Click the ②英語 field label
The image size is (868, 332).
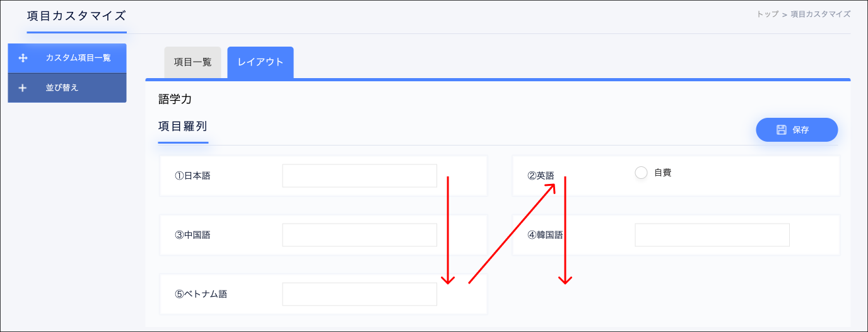pos(541,176)
